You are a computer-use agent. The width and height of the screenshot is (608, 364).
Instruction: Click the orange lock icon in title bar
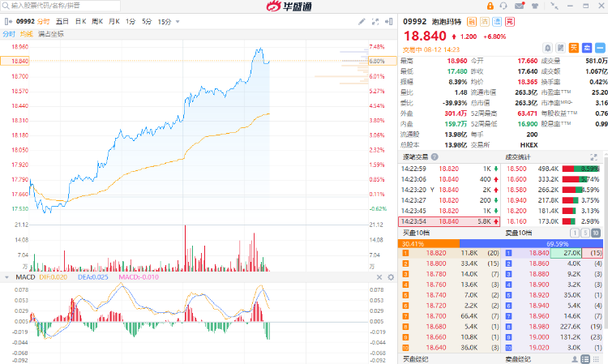coord(490,6)
